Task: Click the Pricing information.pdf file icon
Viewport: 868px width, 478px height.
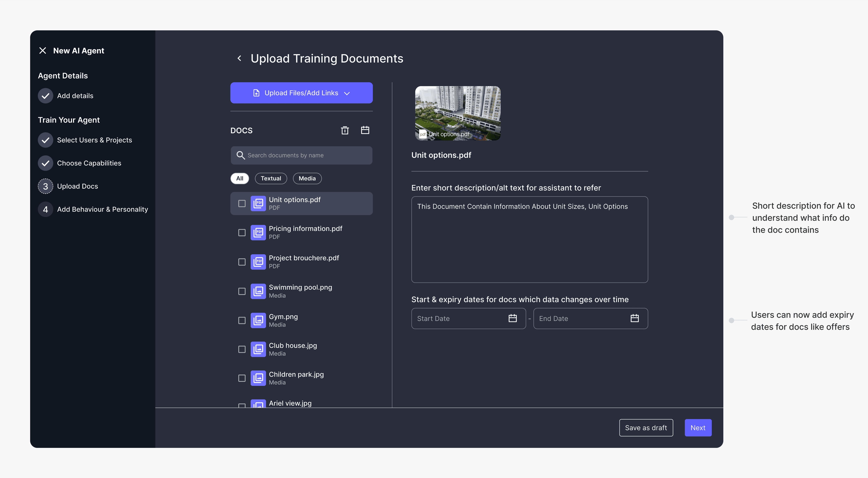Action: pyautogui.click(x=258, y=232)
